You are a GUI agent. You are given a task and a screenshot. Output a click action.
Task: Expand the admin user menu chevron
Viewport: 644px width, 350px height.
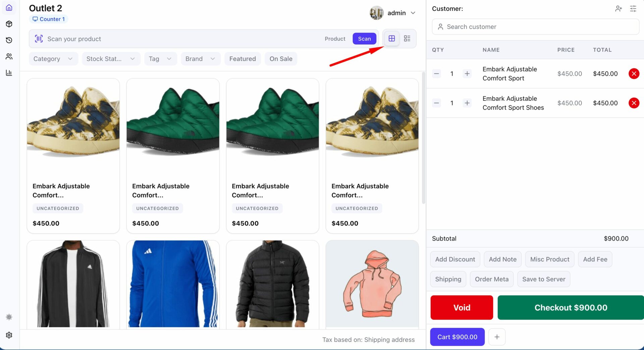(x=413, y=13)
